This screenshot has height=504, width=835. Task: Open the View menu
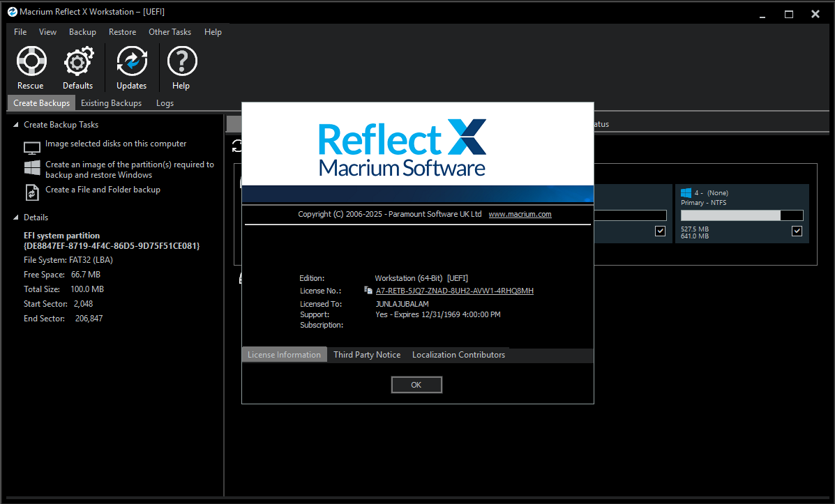[47, 32]
